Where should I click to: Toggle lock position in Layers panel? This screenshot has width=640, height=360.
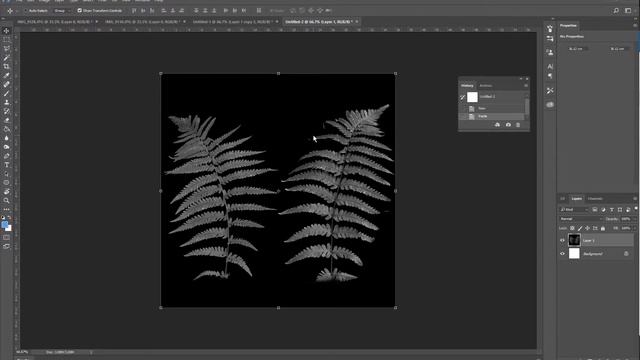click(x=587, y=228)
